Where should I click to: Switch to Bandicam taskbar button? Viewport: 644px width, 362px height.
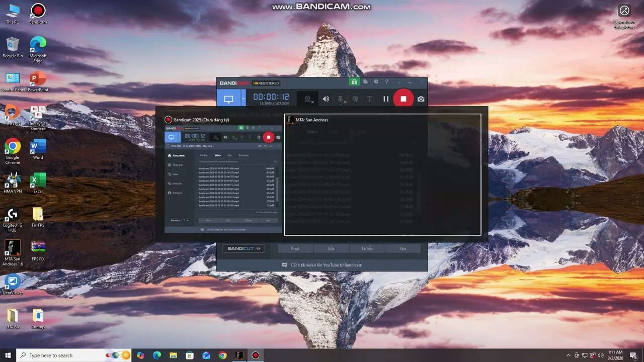pyautogui.click(x=256, y=355)
